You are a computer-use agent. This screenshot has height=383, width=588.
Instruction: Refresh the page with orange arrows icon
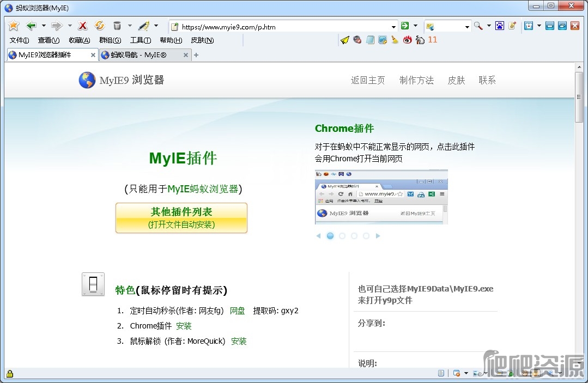99,26
